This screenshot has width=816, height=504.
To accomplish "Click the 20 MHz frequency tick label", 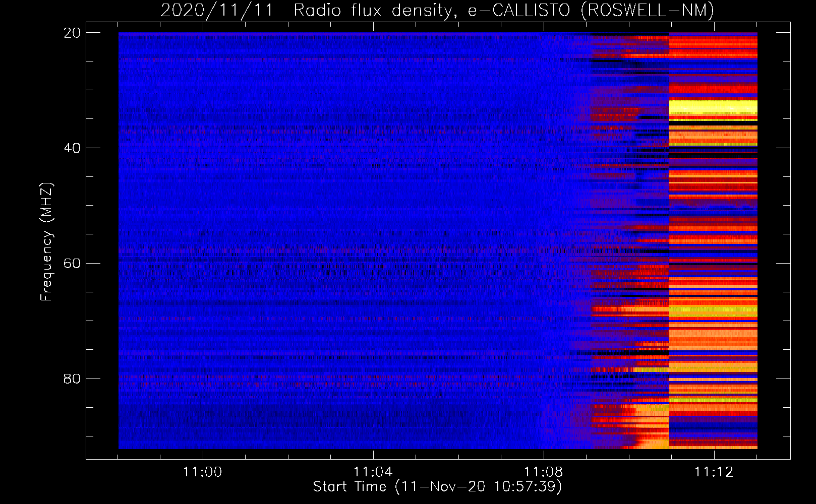I will (x=72, y=33).
